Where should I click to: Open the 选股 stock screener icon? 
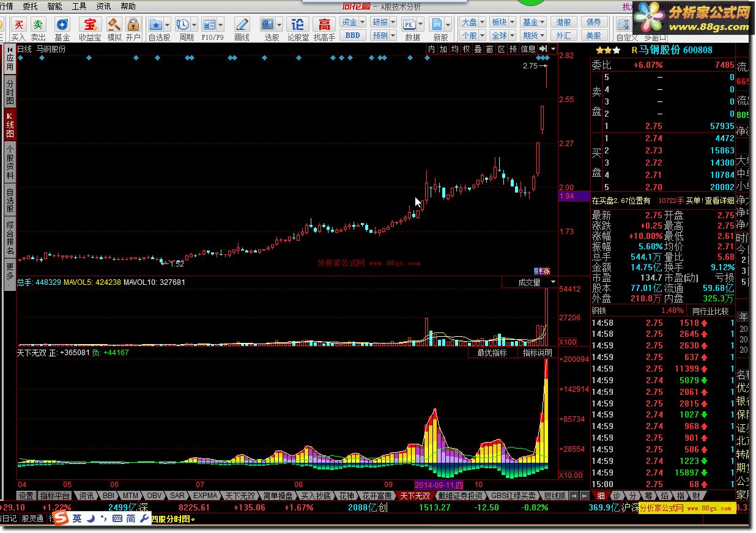pos(268,25)
